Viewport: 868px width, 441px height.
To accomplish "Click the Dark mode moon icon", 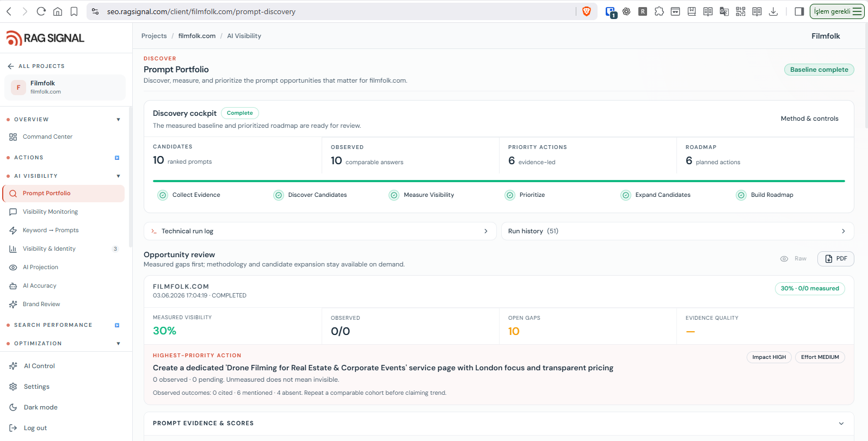I will coord(13,407).
